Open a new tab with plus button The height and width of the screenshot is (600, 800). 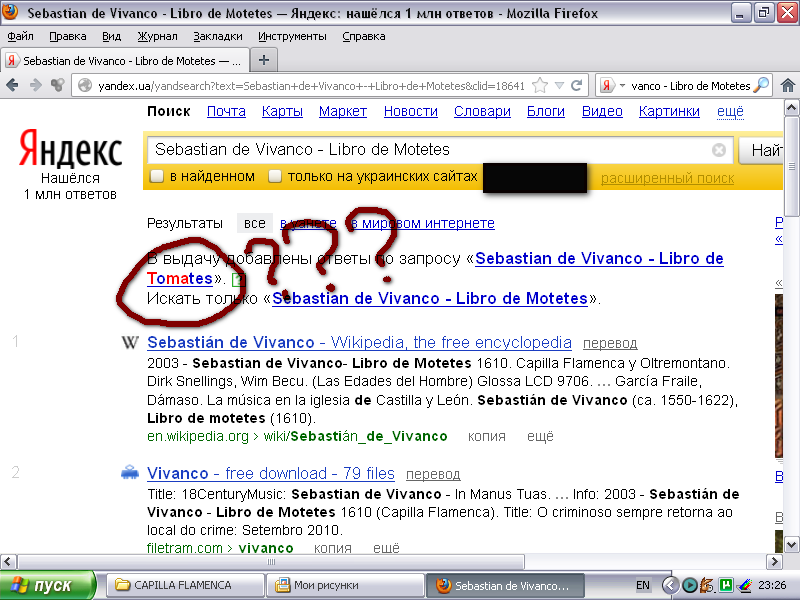tap(264, 60)
